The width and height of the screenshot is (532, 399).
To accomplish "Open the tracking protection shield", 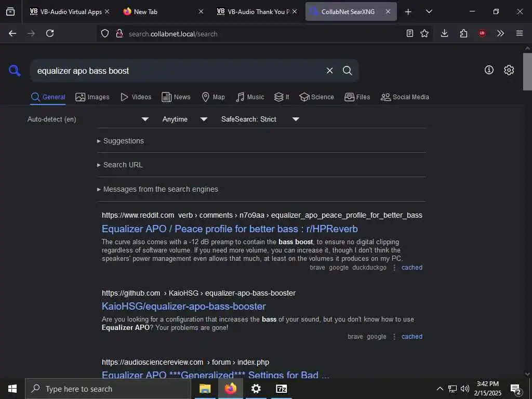I will tap(105, 33).
